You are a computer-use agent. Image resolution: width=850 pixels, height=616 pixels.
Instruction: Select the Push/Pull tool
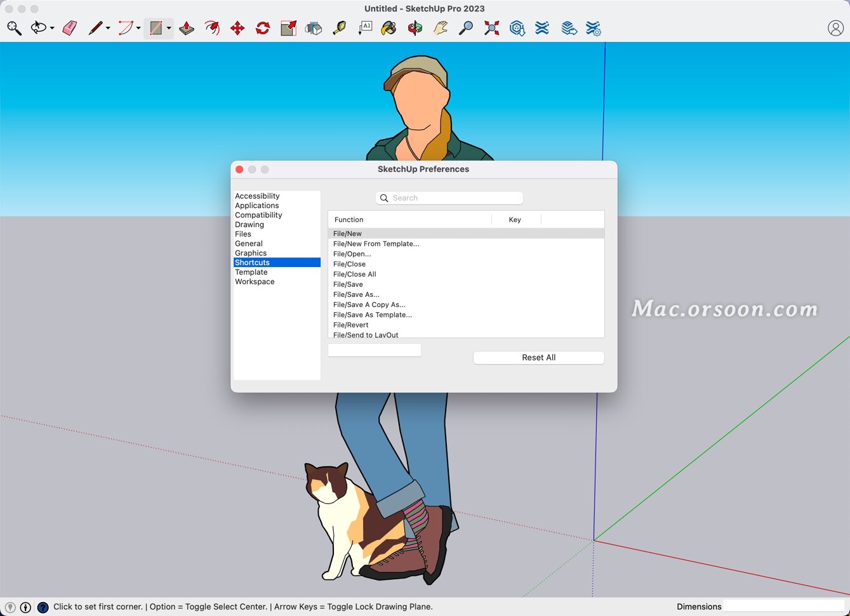pyautogui.click(x=187, y=28)
